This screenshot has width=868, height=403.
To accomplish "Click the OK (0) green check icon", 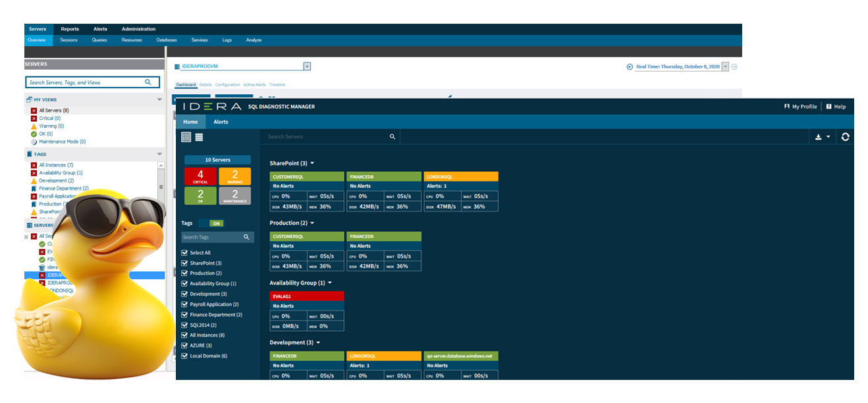I will [x=34, y=134].
